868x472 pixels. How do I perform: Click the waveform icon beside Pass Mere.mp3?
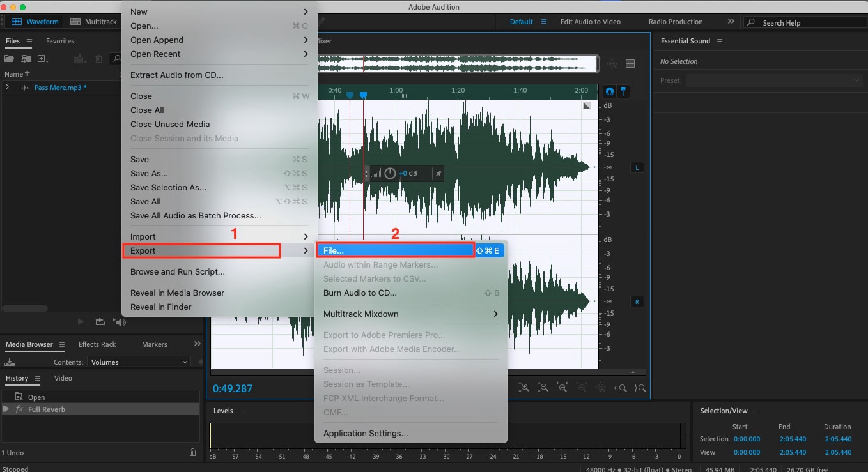coord(26,88)
